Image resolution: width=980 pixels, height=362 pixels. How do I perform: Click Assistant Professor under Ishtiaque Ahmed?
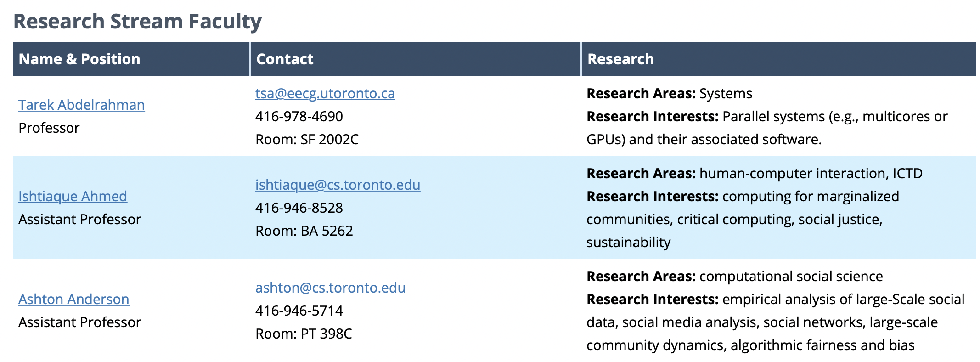[x=79, y=219]
